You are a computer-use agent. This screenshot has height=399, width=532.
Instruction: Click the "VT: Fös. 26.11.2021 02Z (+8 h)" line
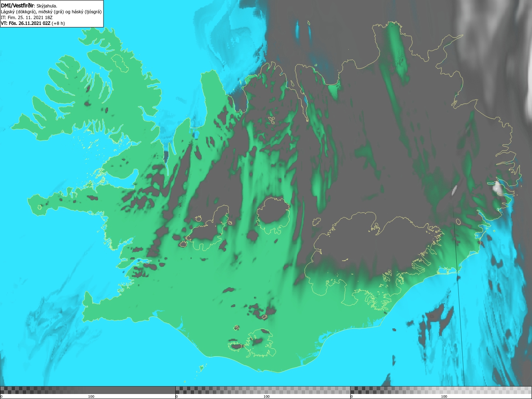pyautogui.click(x=33, y=23)
